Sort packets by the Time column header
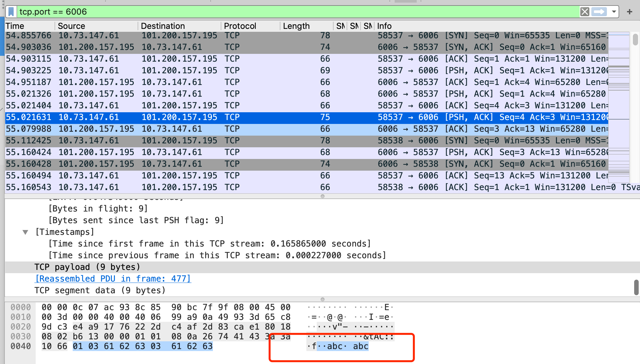640x364 pixels. click(x=15, y=26)
